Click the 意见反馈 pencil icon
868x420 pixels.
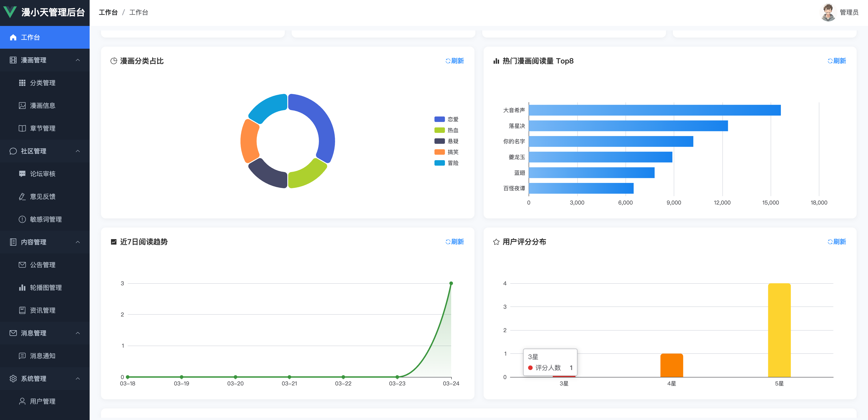coord(22,197)
